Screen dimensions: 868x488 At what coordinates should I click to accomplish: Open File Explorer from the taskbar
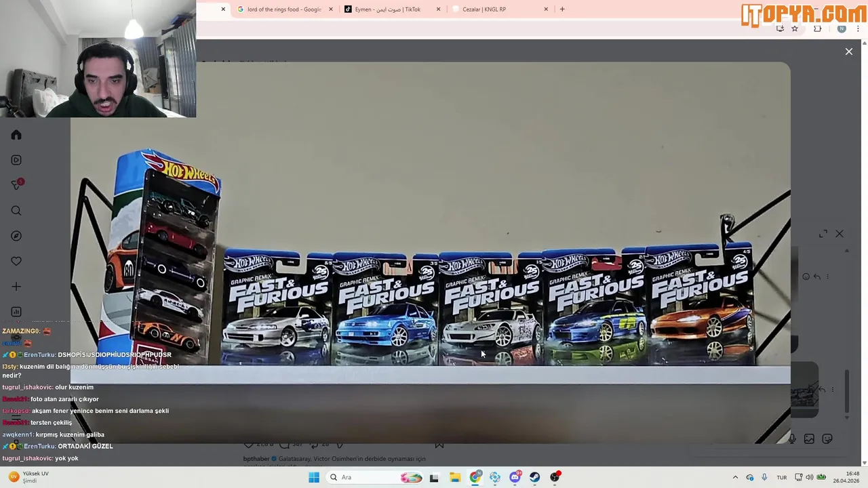pyautogui.click(x=454, y=477)
